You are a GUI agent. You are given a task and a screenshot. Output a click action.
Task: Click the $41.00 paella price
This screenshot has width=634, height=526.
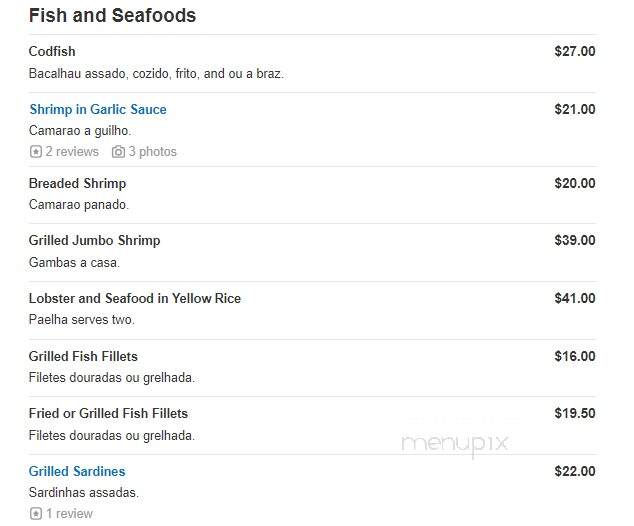[575, 298]
